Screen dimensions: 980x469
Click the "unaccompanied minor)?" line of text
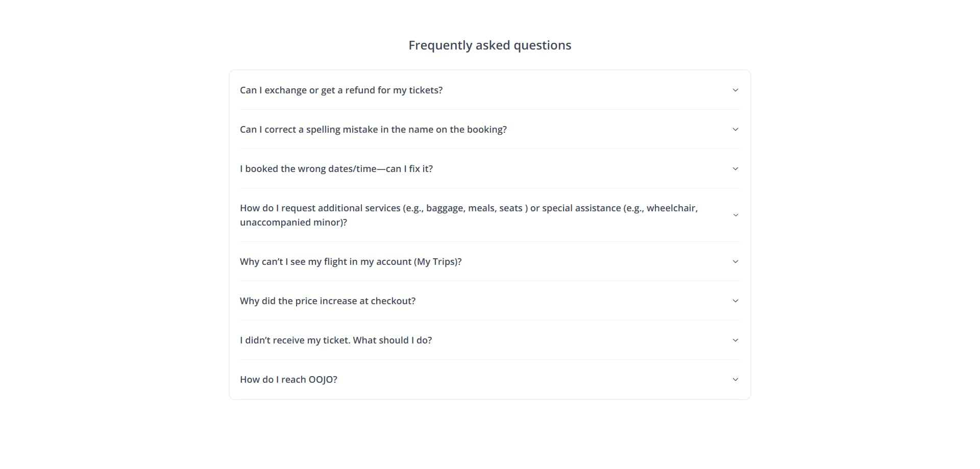[293, 223]
